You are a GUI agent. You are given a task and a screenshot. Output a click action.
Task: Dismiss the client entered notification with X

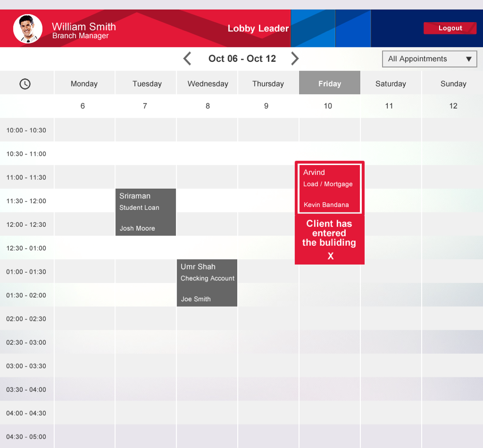(330, 256)
